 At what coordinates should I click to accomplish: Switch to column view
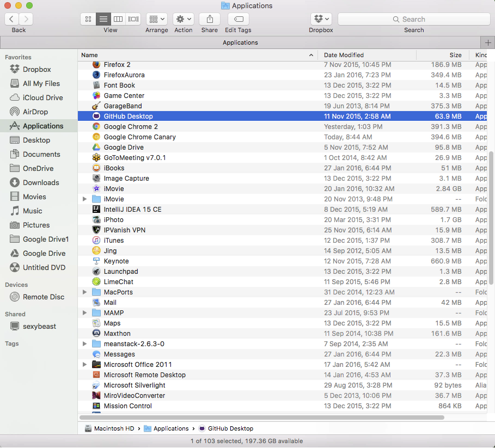tap(118, 19)
